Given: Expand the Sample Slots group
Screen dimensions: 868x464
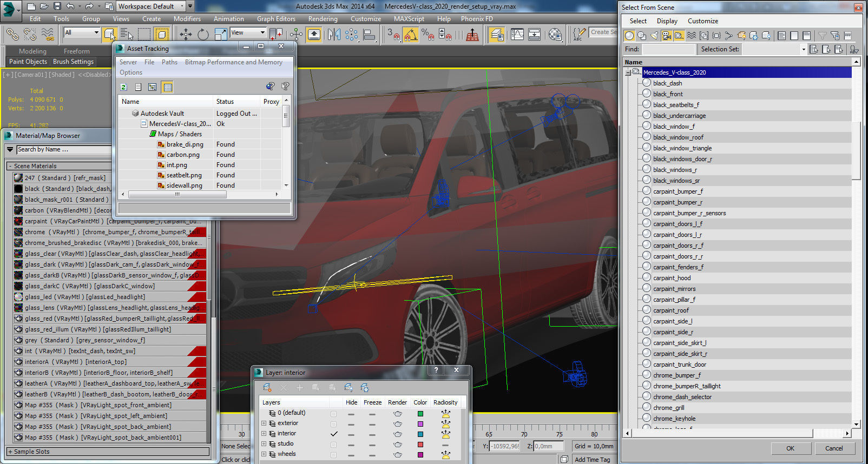Looking at the screenshot, I should coord(10,452).
